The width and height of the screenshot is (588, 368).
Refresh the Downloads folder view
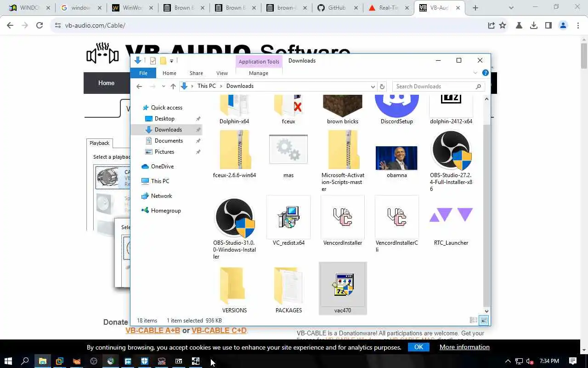click(382, 86)
